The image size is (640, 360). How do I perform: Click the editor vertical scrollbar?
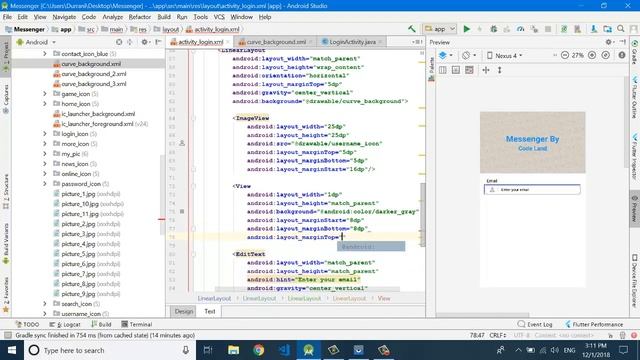pos(423,214)
